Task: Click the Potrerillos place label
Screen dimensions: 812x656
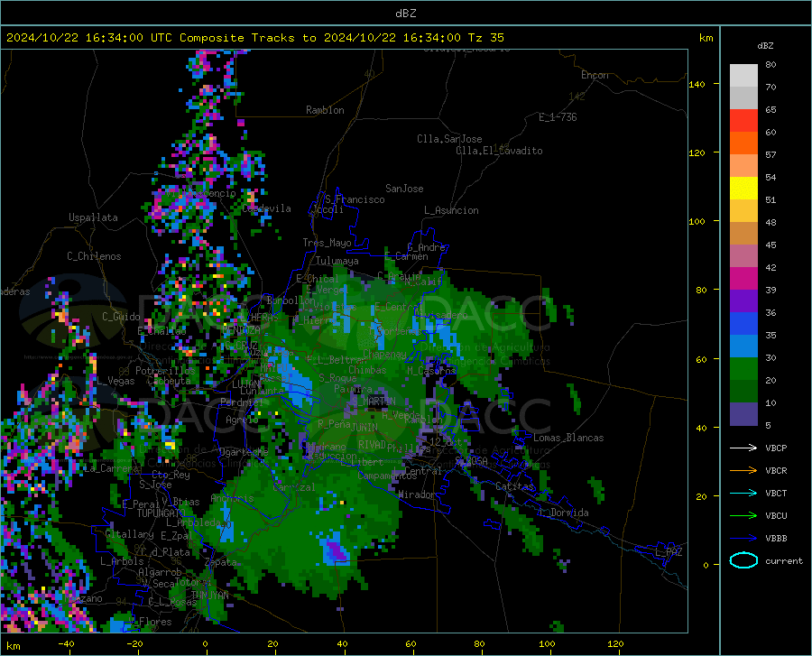Action: click(165, 371)
